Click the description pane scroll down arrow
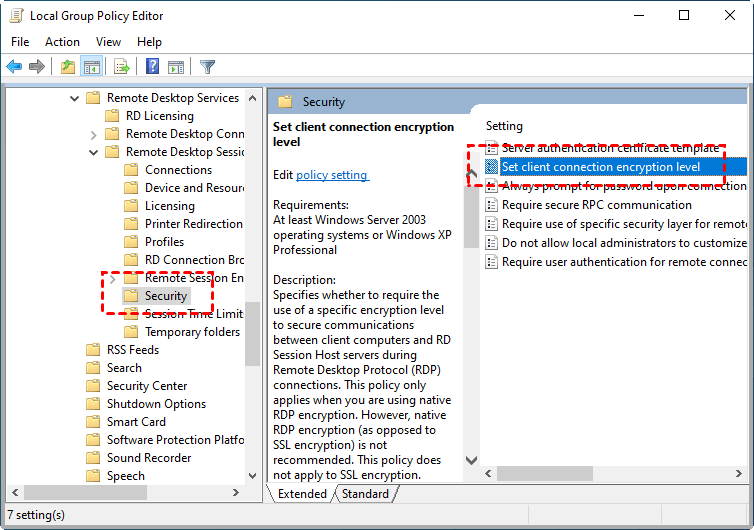 tap(472, 461)
